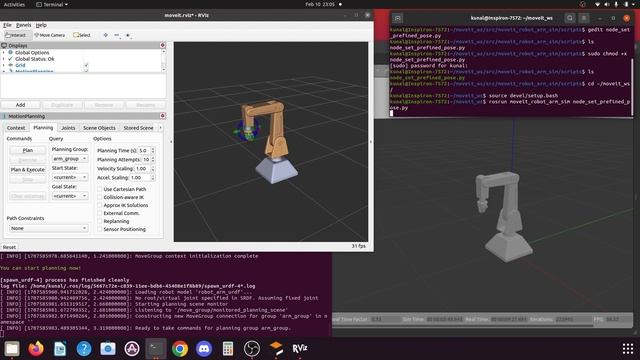
Task: Launch Google Chrome from the dock
Action: (180, 349)
